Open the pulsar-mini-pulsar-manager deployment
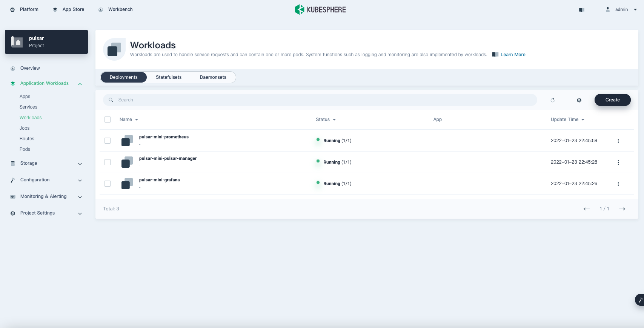Image resolution: width=644 pixels, height=328 pixels. [168, 158]
